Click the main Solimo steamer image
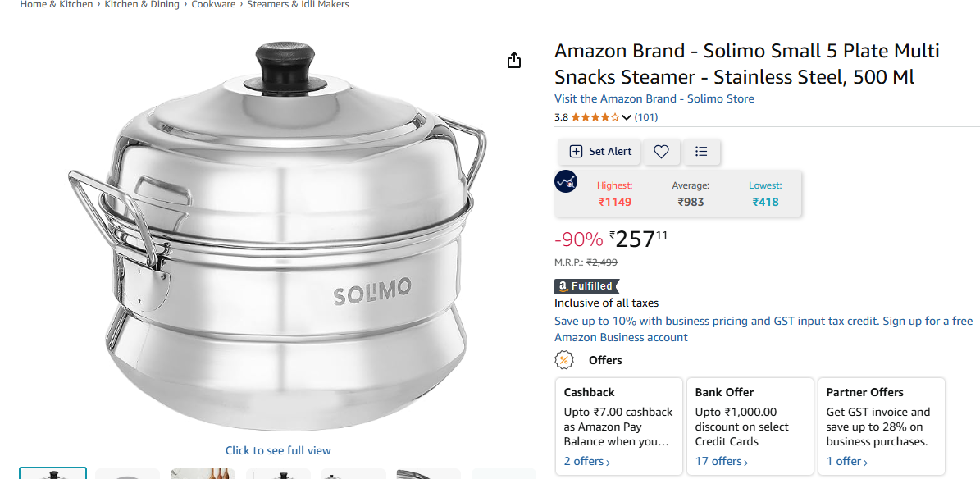 coord(277,238)
